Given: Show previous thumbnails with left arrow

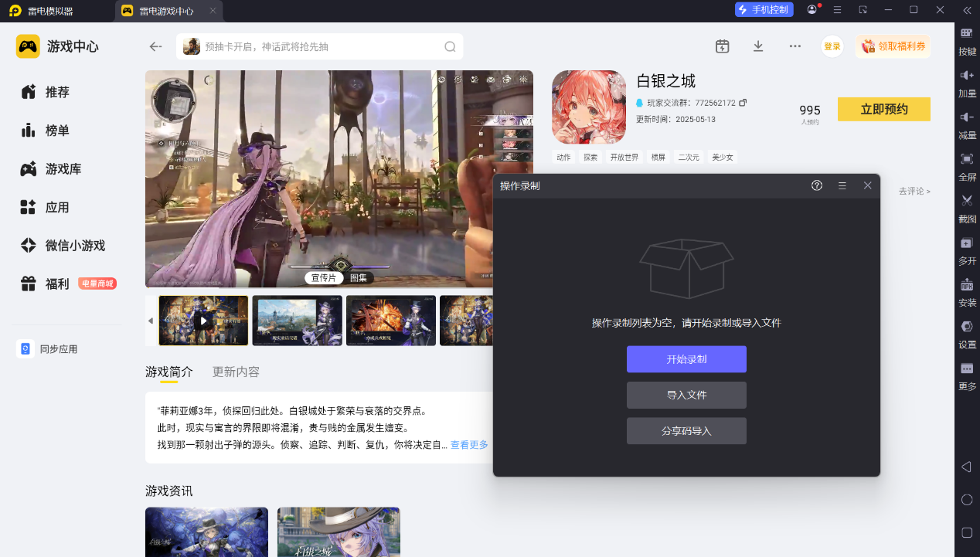Looking at the screenshot, I should 151,321.
